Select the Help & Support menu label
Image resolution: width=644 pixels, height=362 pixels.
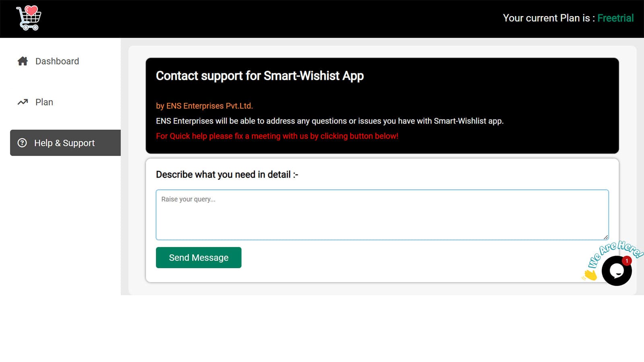coord(64,143)
